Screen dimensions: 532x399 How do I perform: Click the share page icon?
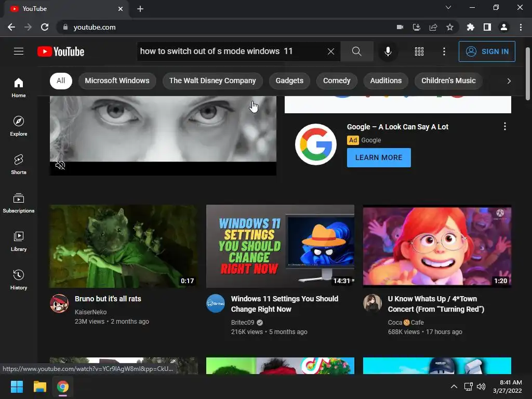pos(433,27)
